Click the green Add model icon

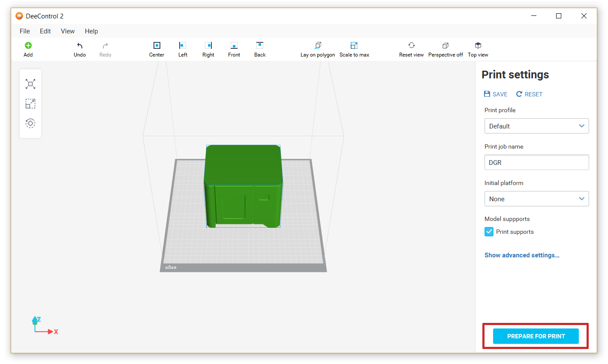coord(28,45)
